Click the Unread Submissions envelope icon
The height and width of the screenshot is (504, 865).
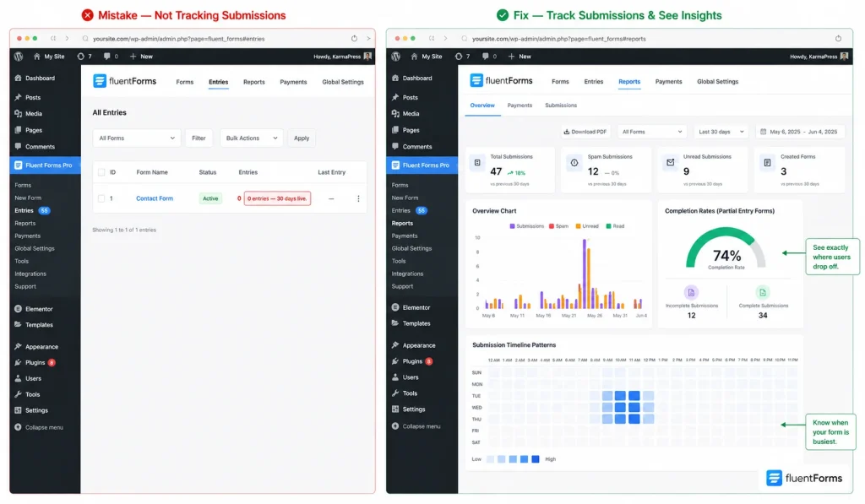coord(670,163)
